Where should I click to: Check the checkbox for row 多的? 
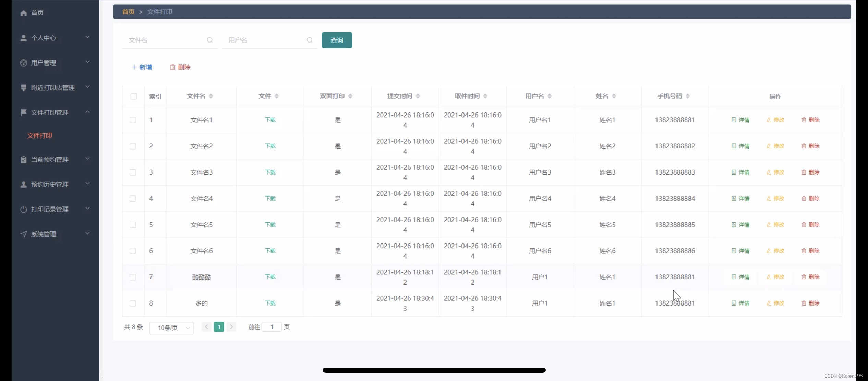(133, 303)
